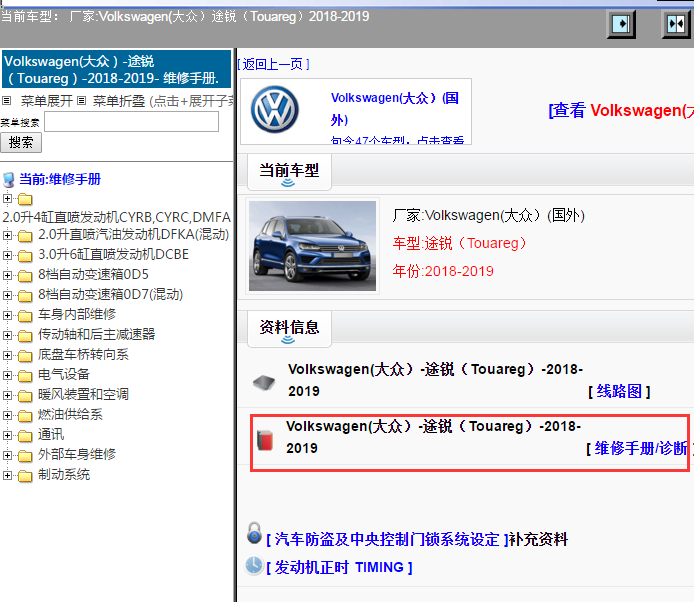The height and width of the screenshot is (602, 694).
Task: Click the 菜单折叠 collapse-all icon
Action: click(x=81, y=100)
